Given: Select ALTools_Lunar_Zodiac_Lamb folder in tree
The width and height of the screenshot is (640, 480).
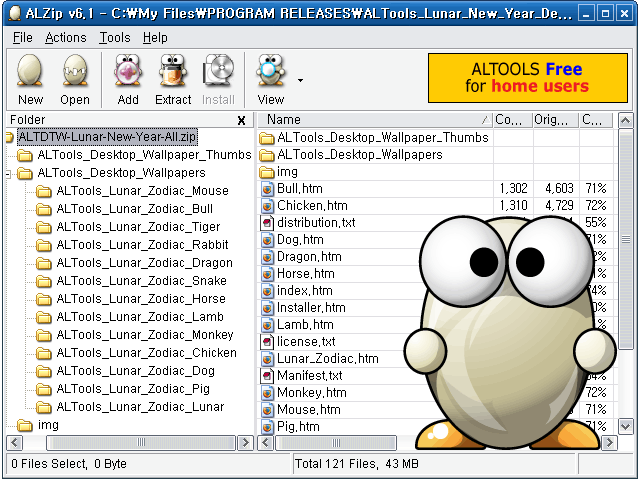Looking at the screenshot, I should click(x=140, y=316).
